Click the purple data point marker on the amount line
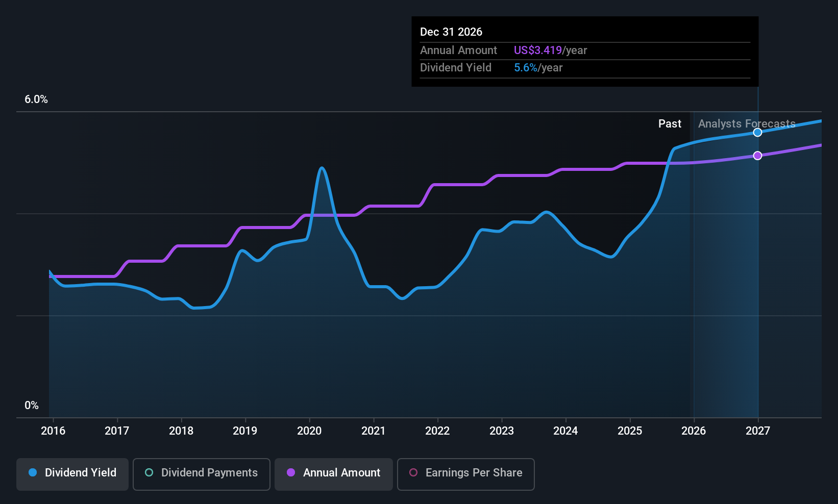838x504 pixels. pos(758,156)
